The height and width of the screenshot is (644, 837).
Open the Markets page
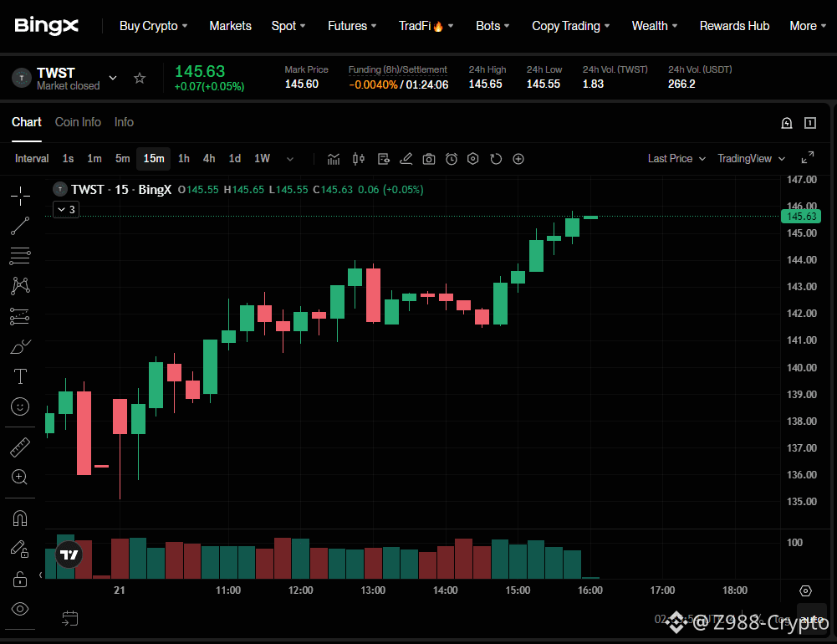[x=230, y=26]
